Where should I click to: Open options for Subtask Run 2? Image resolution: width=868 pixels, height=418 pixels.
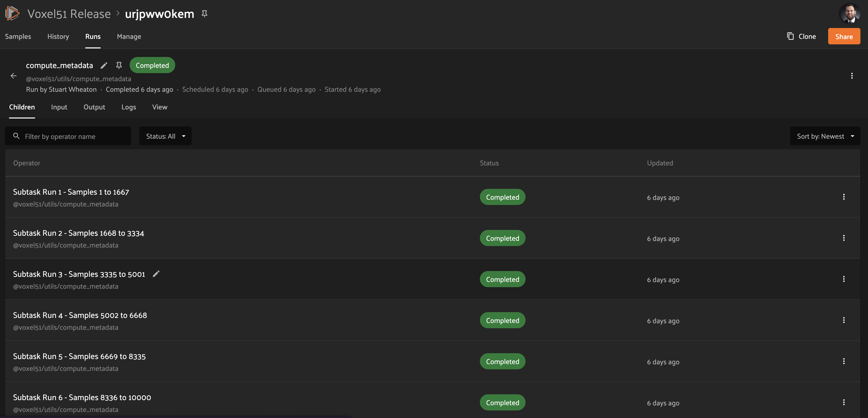click(843, 238)
